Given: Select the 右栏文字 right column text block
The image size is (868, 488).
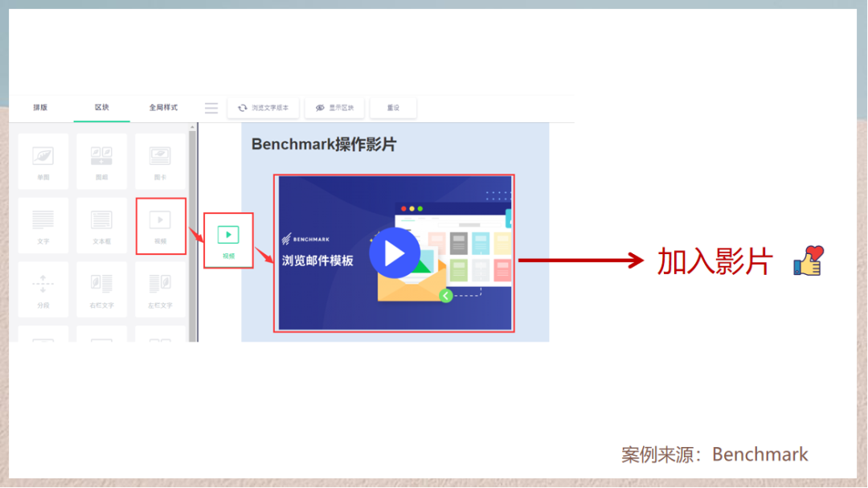Looking at the screenshot, I should (101, 289).
